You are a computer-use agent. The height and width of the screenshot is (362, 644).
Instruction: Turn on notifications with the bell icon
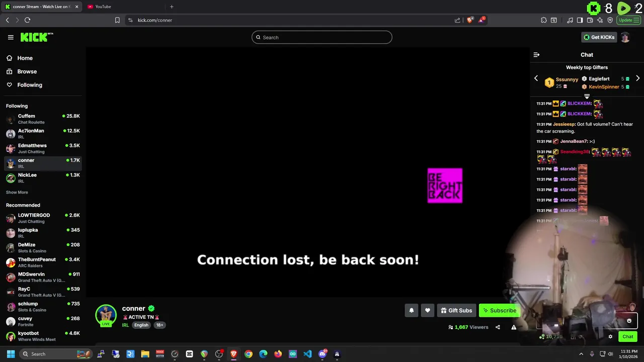coord(411,311)
